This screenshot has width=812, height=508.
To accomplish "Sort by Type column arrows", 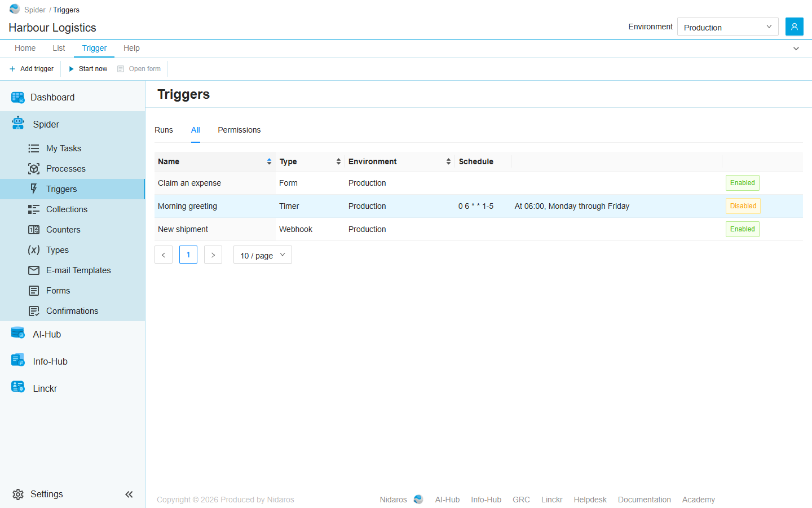I will (338, 161).
